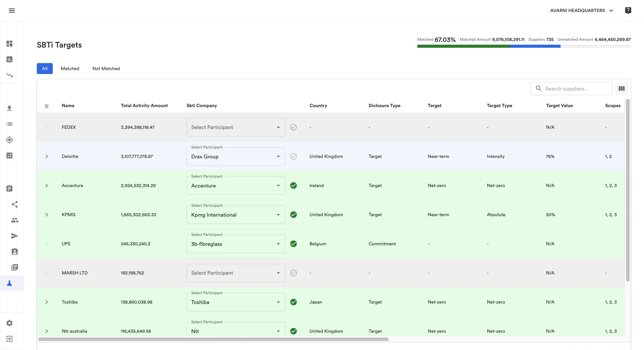The image size is (644, 350).
Task: Sort by Country column header
Action: [x=318, y=106]
